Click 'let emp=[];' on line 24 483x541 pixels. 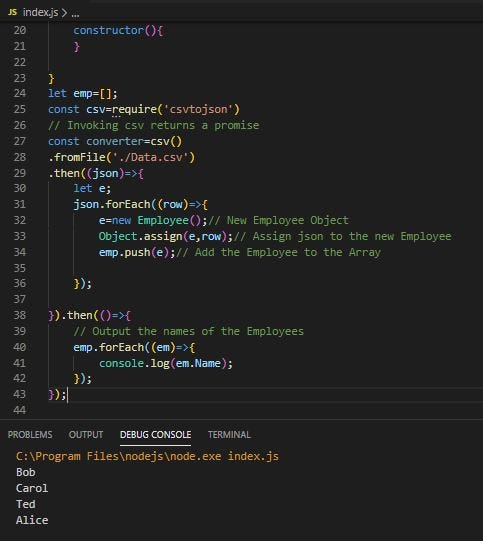[x=83, y=94]
